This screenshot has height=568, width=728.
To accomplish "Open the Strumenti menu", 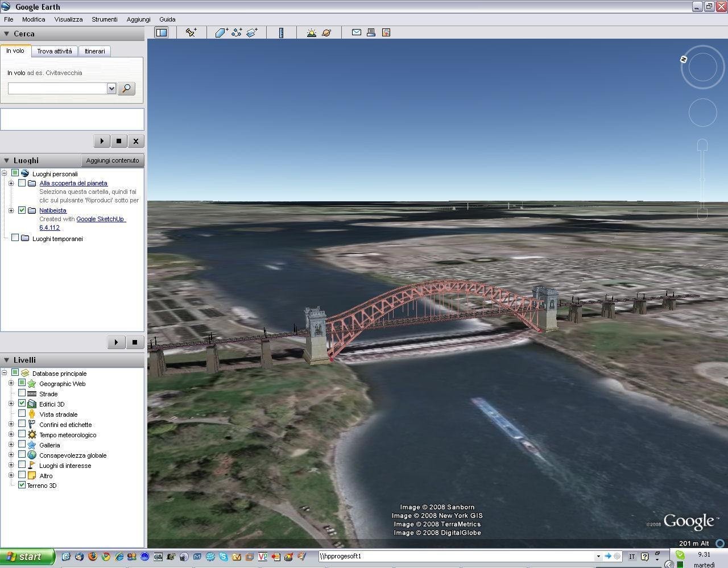I will [104, 19].
